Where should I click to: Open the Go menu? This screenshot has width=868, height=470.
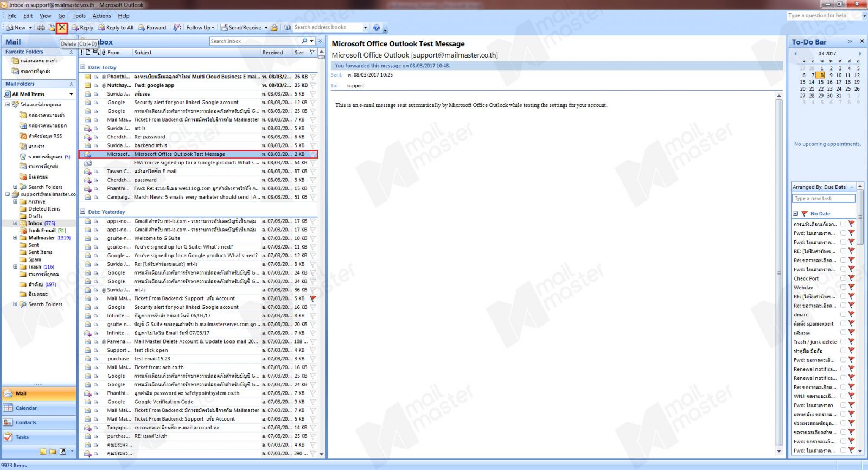pos(61,16)
